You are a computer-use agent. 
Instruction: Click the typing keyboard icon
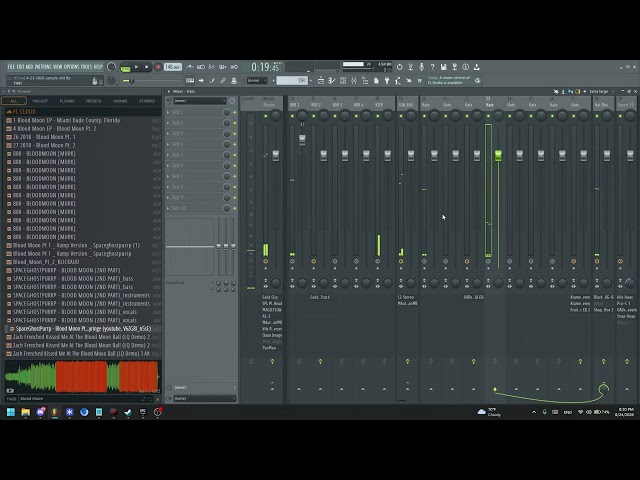click(190, 81)
